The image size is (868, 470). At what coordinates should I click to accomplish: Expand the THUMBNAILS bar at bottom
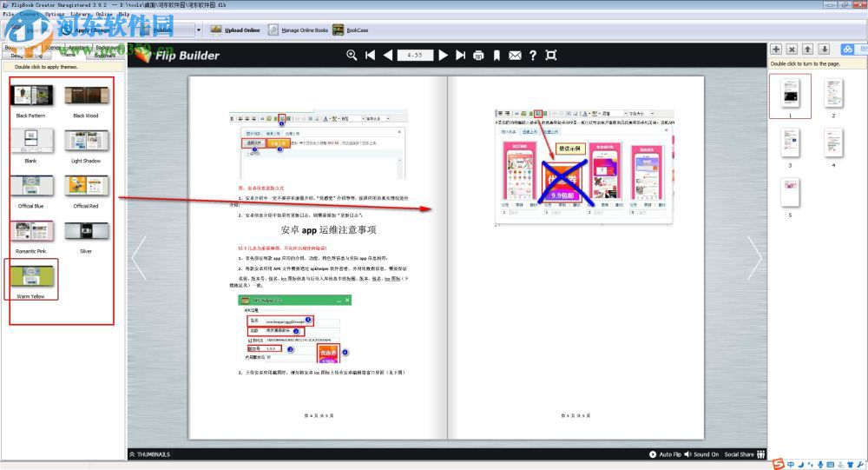149,454
